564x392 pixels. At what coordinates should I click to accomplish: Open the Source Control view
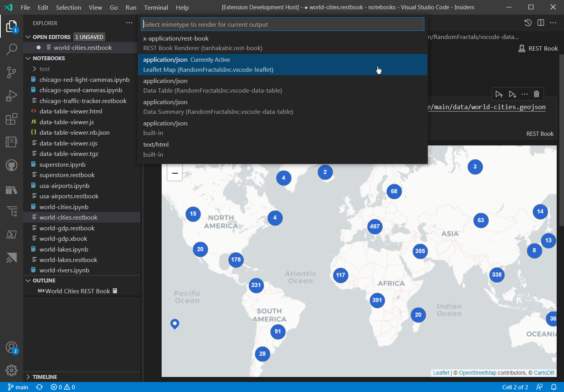(x=12, y=72)
